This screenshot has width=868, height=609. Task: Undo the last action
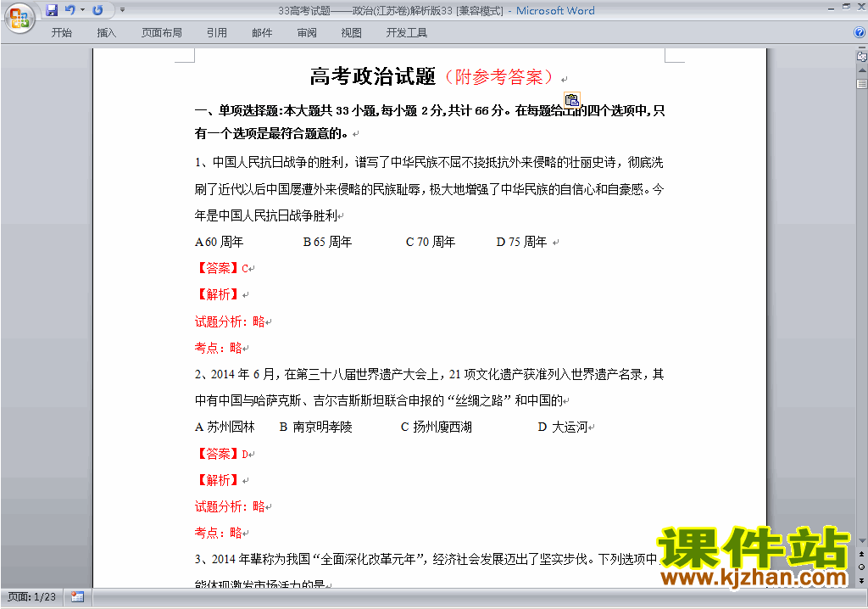[x=70, y=10]
